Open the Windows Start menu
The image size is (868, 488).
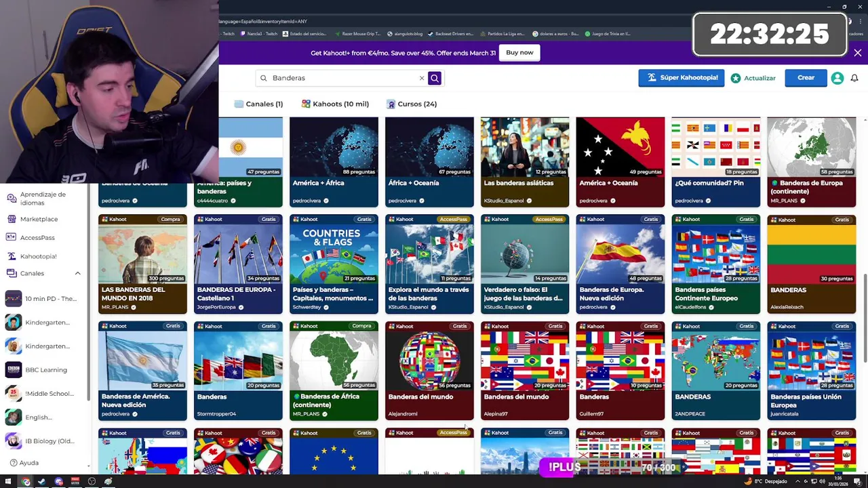[9, 482]
